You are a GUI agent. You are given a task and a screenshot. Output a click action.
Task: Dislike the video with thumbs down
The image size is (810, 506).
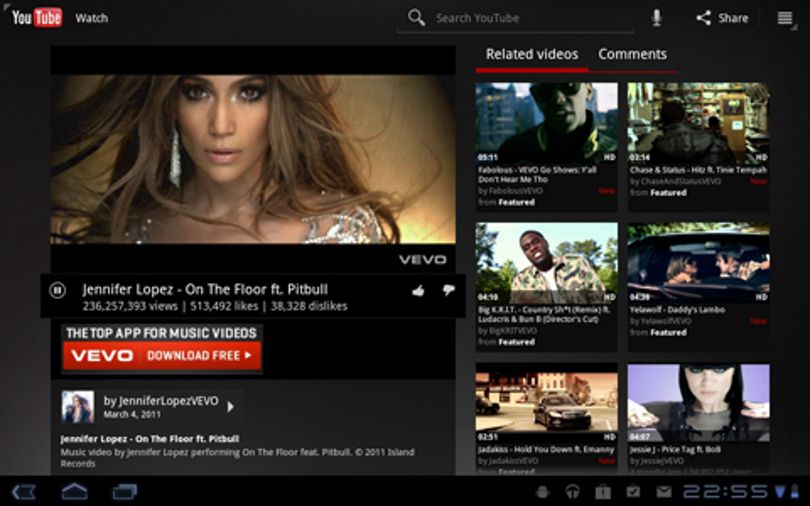pyautogui.click(x=448, y=291)
